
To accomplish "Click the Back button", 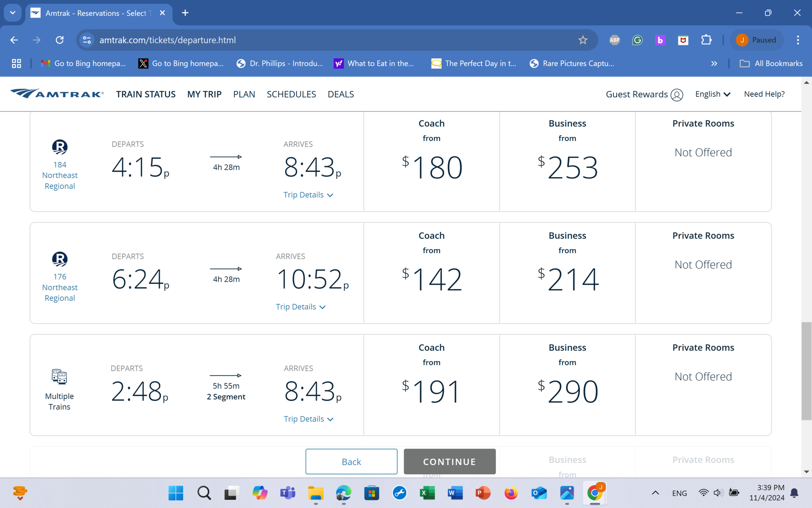I will (x=351, y=462).
